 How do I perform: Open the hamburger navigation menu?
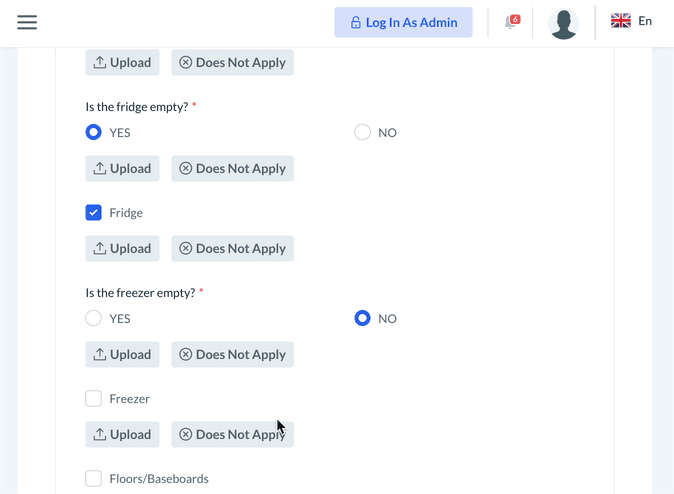(x=27, y=22)
